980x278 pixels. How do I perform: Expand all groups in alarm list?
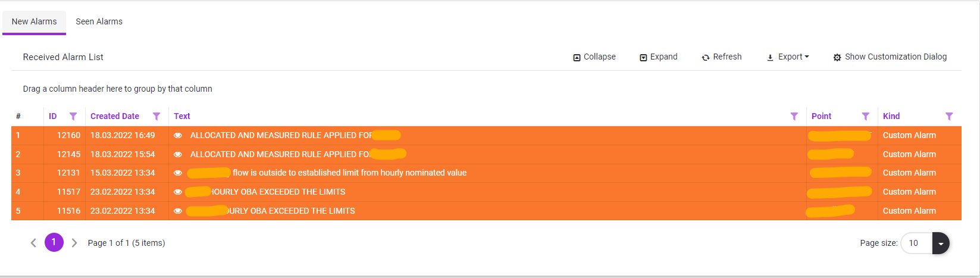[x=659, y=57]
